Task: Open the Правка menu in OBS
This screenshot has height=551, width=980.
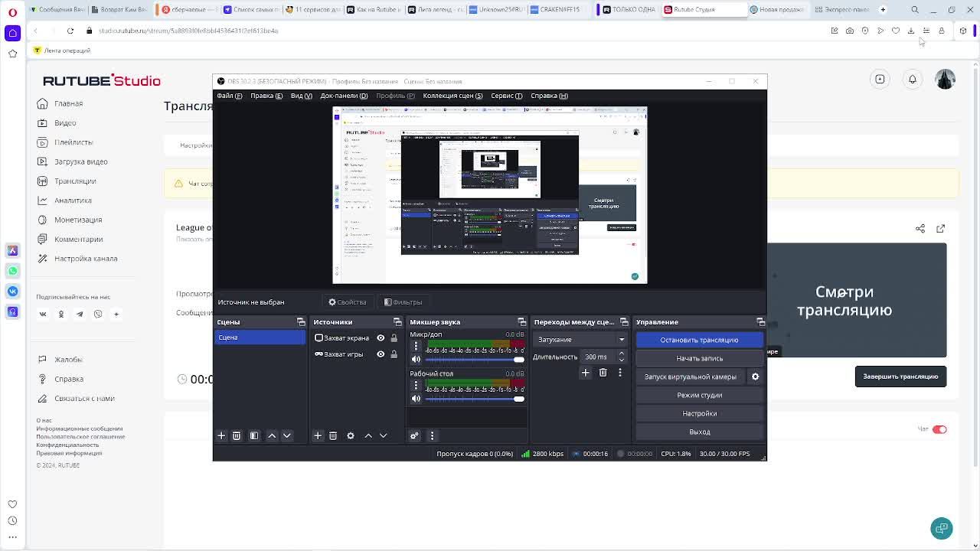Action: click(x=266, y=96)
